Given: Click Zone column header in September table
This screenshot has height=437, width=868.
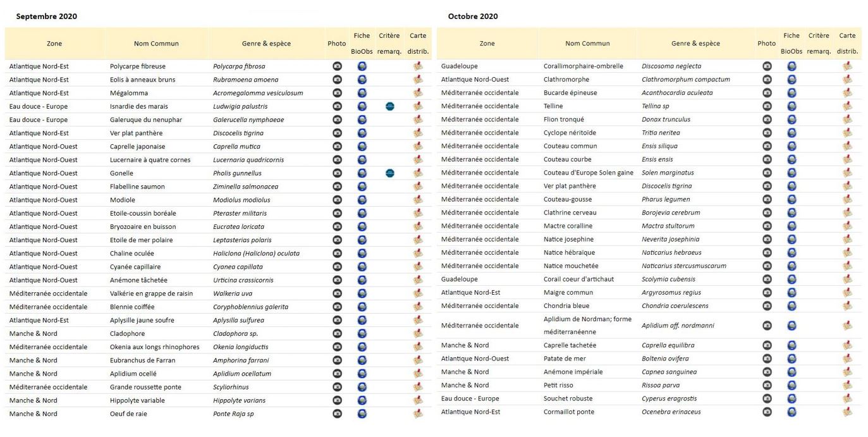Looking at the screenshot, I should tap(54, 44).
